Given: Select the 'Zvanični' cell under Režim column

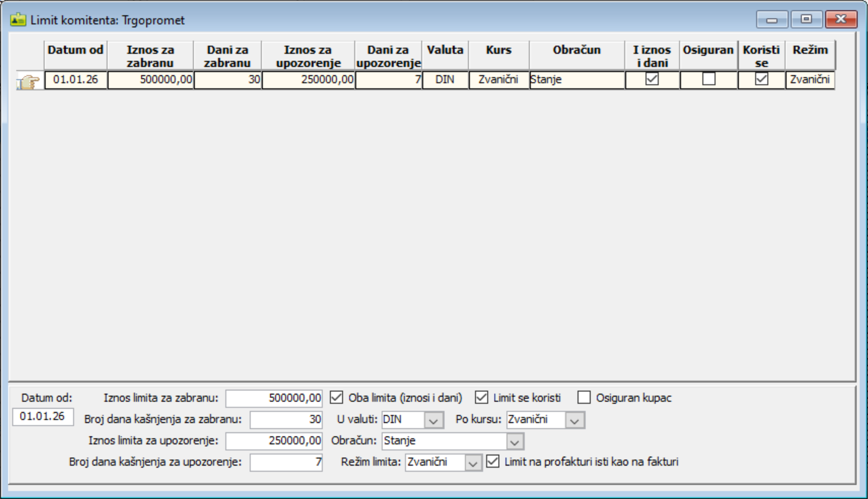Looking at the screenshot, I should (810, 80).
